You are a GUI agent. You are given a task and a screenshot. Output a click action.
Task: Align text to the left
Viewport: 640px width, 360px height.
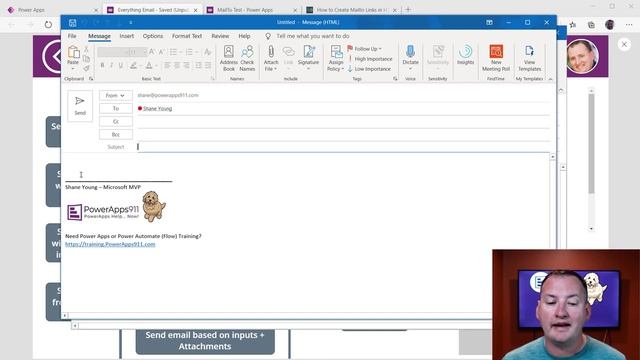[x=168, y=65]
